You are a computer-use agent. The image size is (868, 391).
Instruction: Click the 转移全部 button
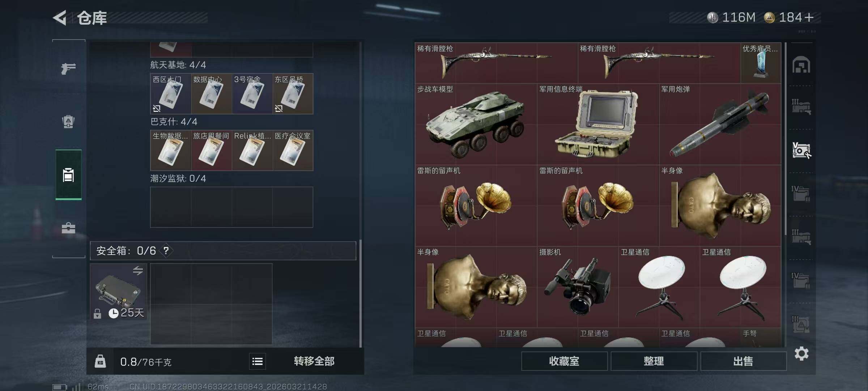pyautogui.click(x=314, y=361)
